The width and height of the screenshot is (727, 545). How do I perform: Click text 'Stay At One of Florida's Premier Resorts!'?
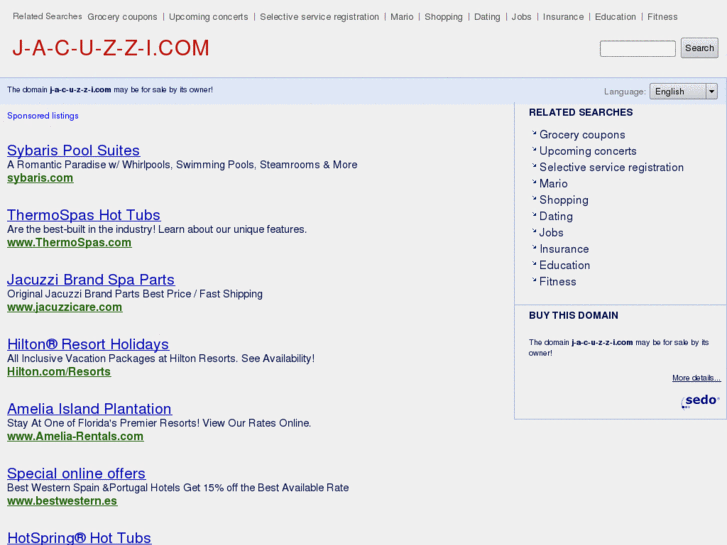[103, 423]
